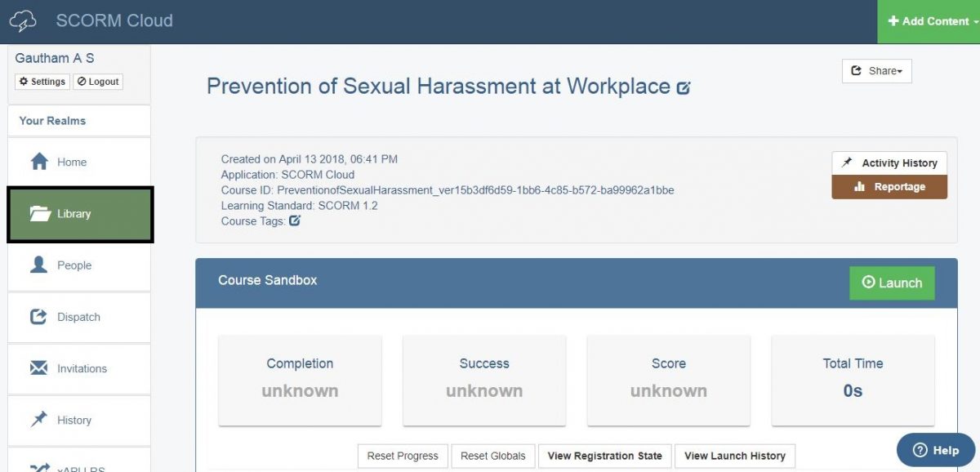Click the Invitations envelope icon
The height and width of the screenshot is (472, 980).
(39, 368)
